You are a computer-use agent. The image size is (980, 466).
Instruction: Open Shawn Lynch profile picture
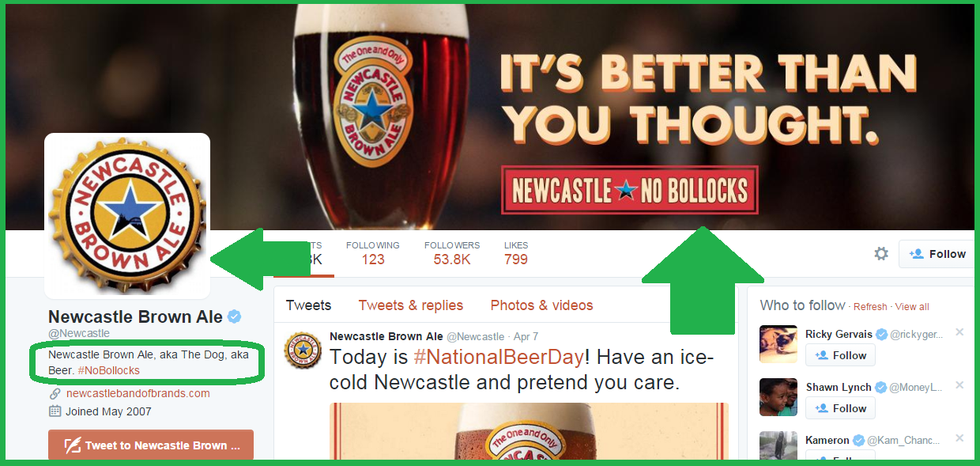[x=778, y=397]
